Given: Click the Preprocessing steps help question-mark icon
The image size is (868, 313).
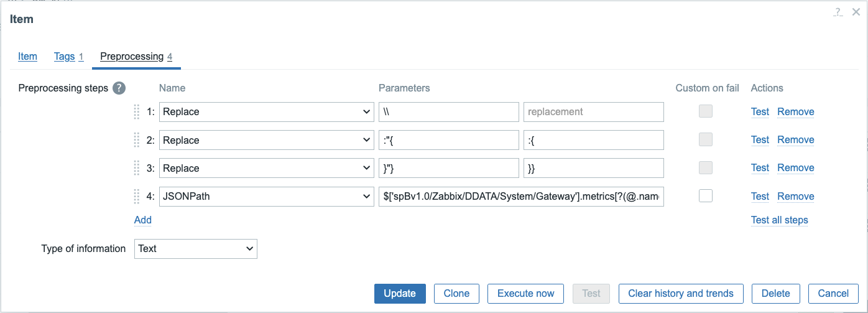Looking at the screenshot, I should (119, 88).
